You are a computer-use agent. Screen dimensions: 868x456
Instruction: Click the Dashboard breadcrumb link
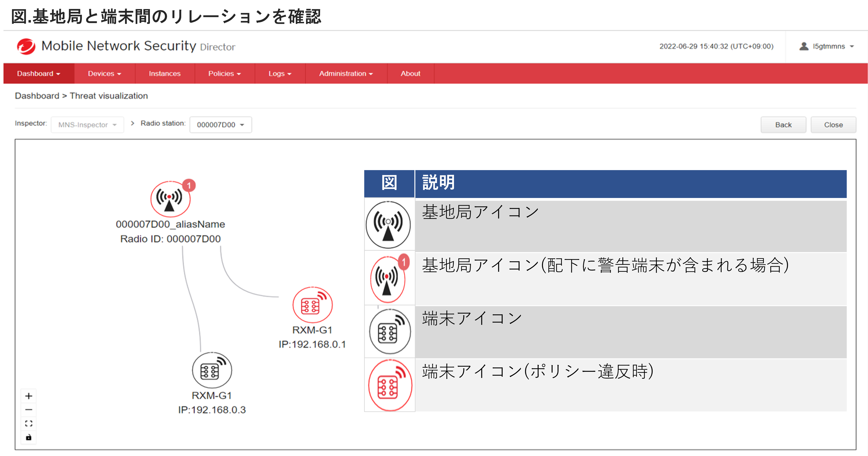coord(37,96)
